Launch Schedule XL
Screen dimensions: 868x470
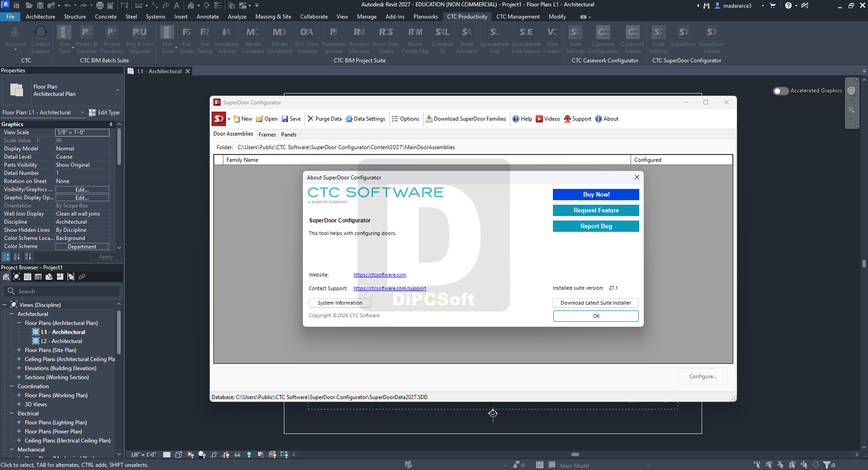pyautogui.click(x=443, y=40)
